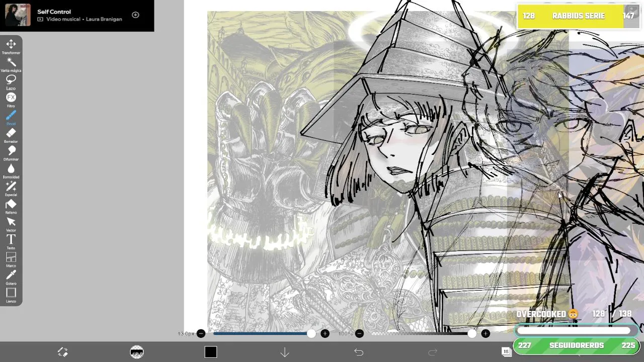Decrease brush size with minus button

click(201, 333)
